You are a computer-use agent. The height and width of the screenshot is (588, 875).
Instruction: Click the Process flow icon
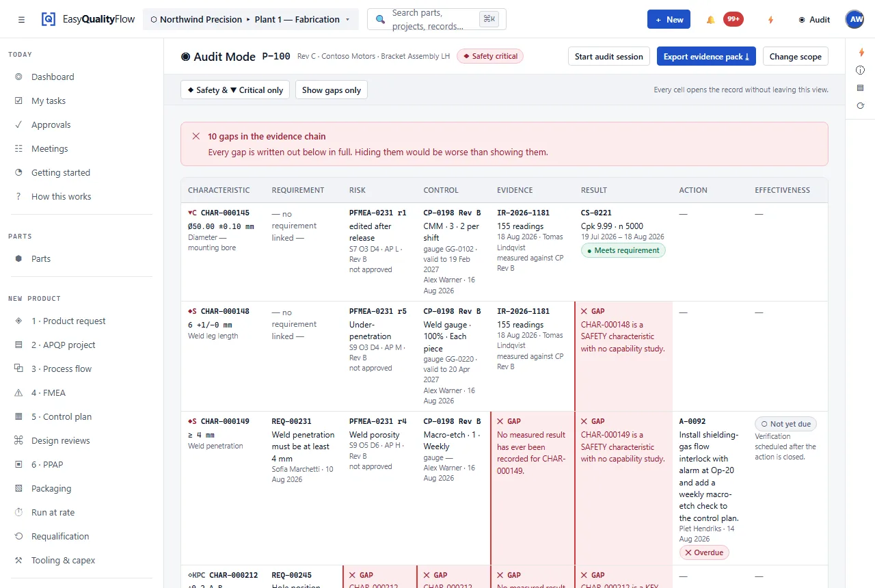tap(18, 369)
